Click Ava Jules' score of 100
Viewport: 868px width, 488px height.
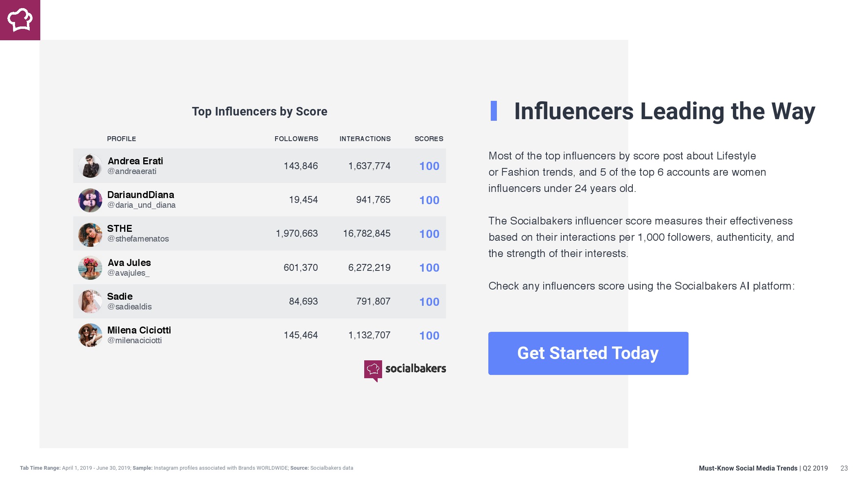coord(429,268)
